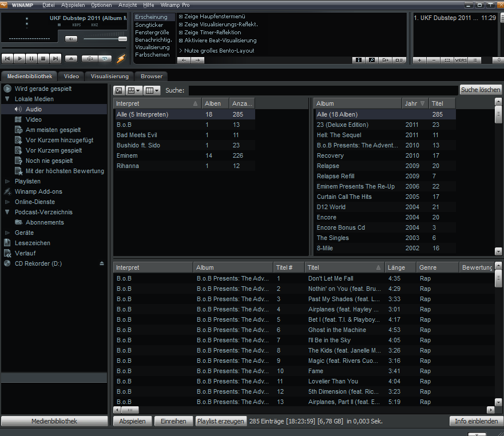Open Mit der höchsten Bewertung view
Image resolution: width=504 pixels, height=436 pixels.
coord(65,171)
